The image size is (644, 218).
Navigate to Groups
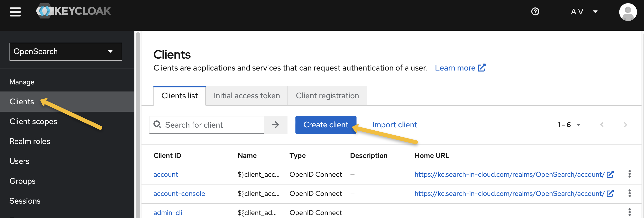pos(67,181)
